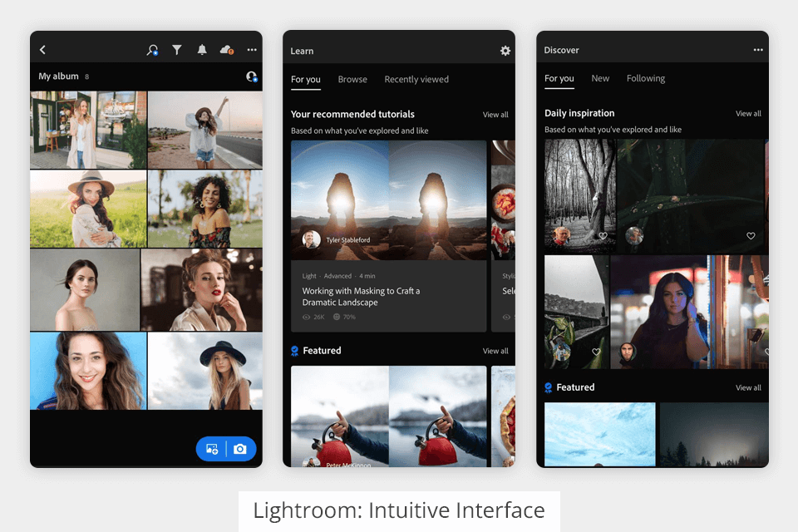Open portrait of woman on grey background

[x=85, y=289]
